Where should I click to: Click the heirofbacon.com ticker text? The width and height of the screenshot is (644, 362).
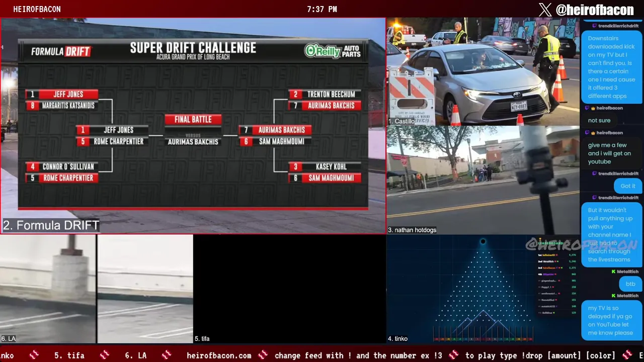coord(219,355)
